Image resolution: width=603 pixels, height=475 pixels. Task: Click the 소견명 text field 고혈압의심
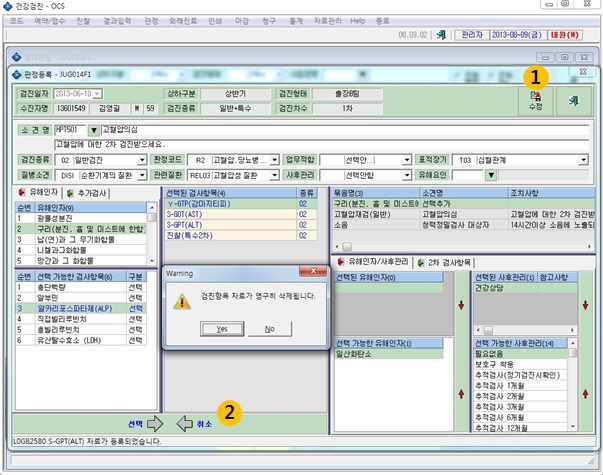click(345, 130)
